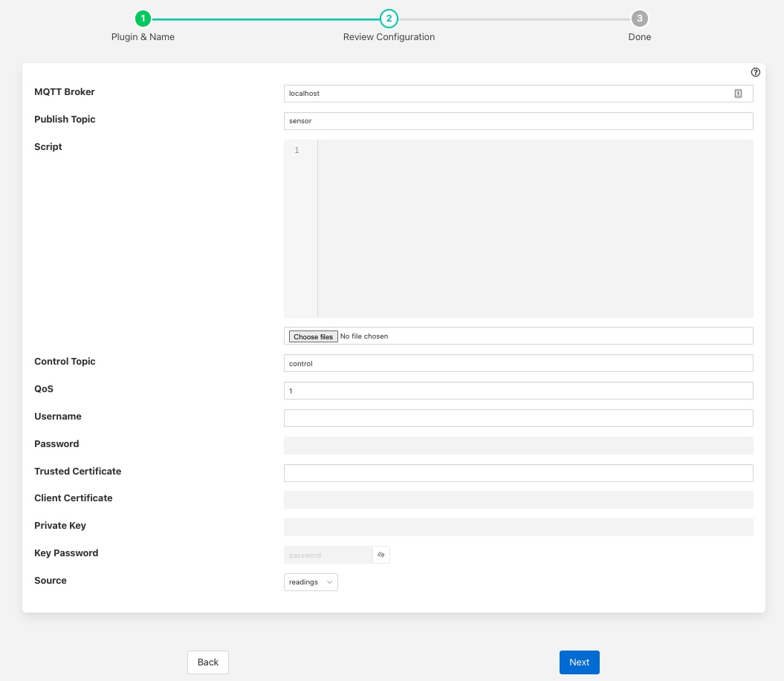This screenshot has height=681, width=784.
Task: Go back using the Back button
Action: (x=207, y=662)
